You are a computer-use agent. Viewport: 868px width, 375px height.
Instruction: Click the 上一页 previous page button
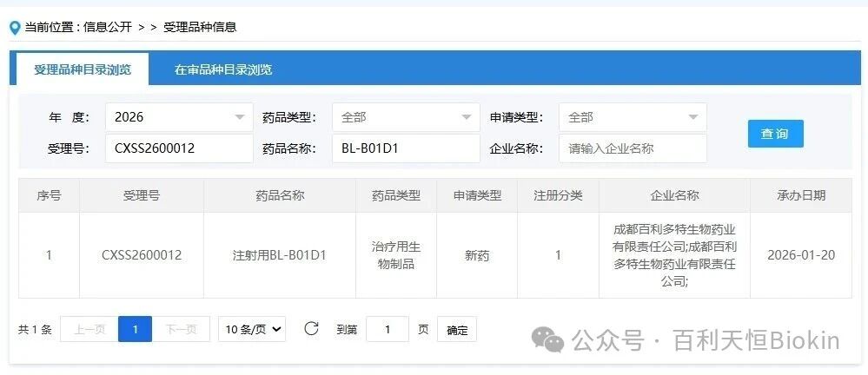pos(89,329)
